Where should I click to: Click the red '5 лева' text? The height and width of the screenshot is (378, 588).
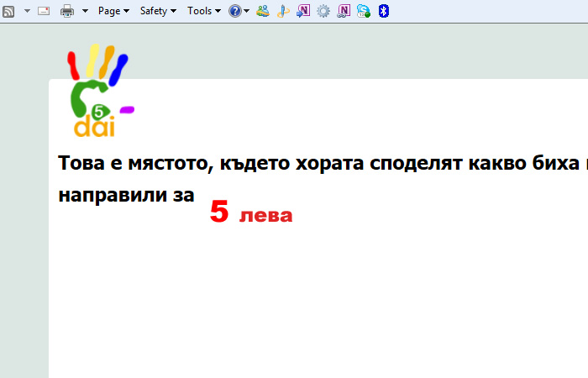(x=250, y=213)
